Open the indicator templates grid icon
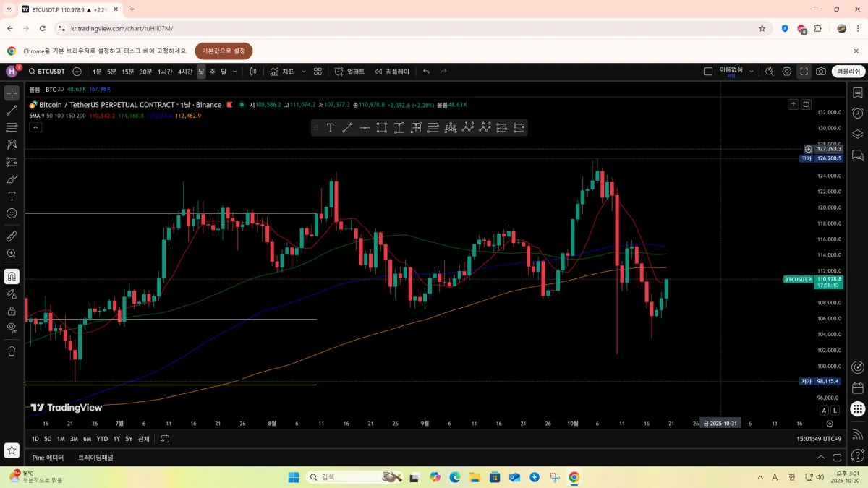 tap(318, 72)
